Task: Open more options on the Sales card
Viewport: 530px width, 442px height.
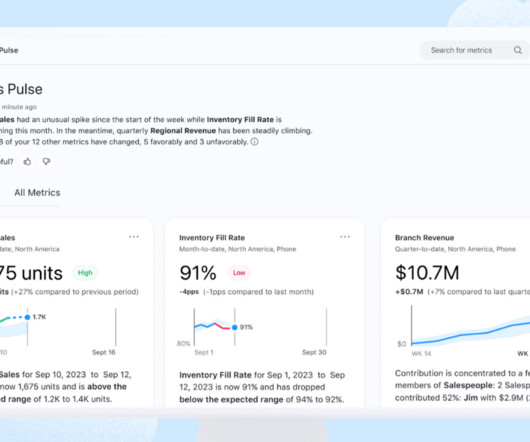Action: click(x=134, y=237)
